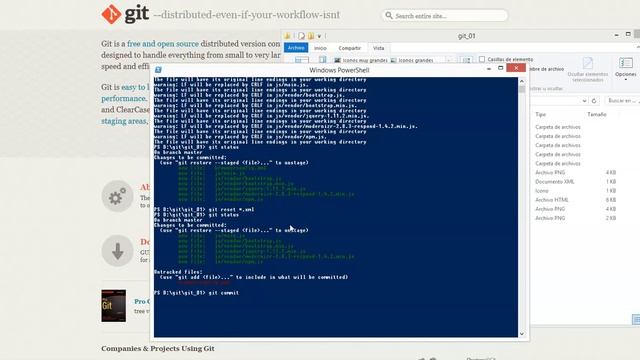Click the Git logo on the website
Viewport: 640px width, 360px height.
pos(125,14)
